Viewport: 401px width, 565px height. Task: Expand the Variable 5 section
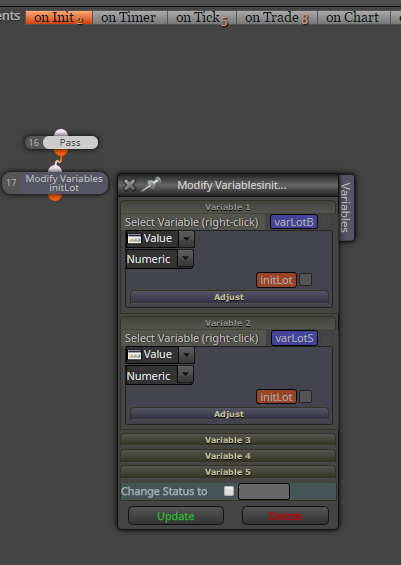pyautogui.click(x=228, y=472)
